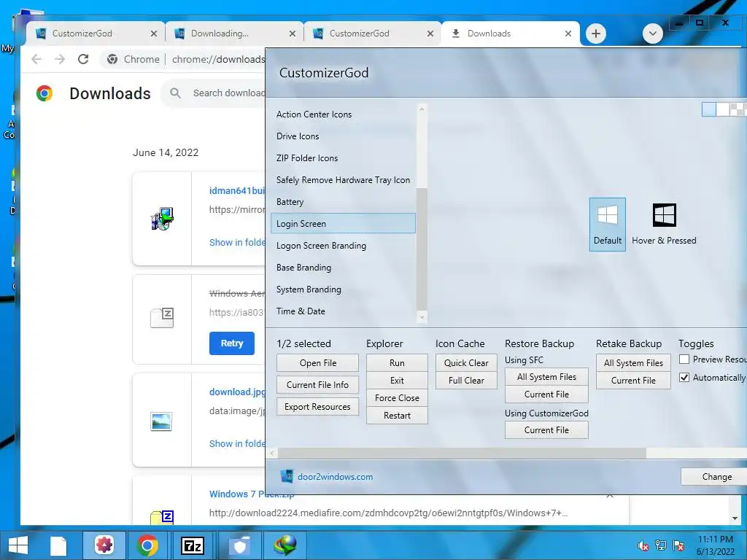Select Battery category
Viewport: 747px width, 560px height.
[343, 202]
